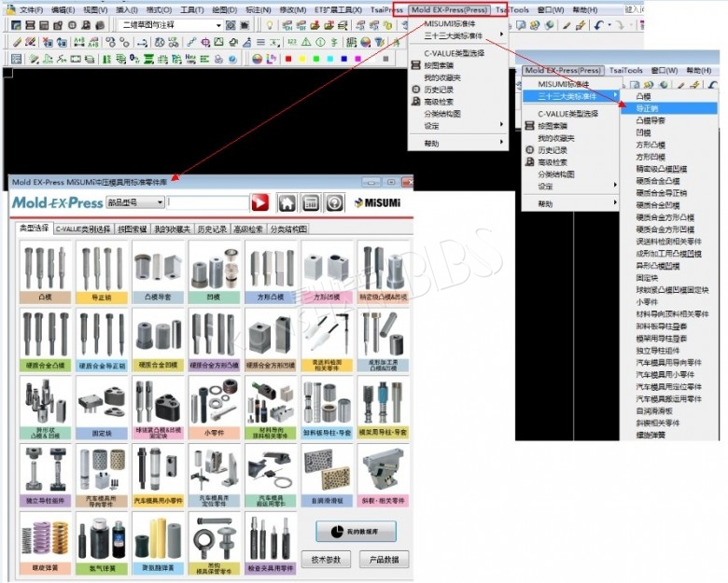The image size is (728, 583).
Task: Click the 产品数据 button
Action: pyautogui.click(x=384, y=560)
